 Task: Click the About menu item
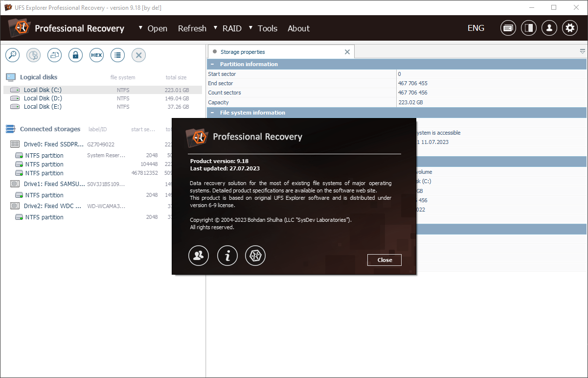298,28
